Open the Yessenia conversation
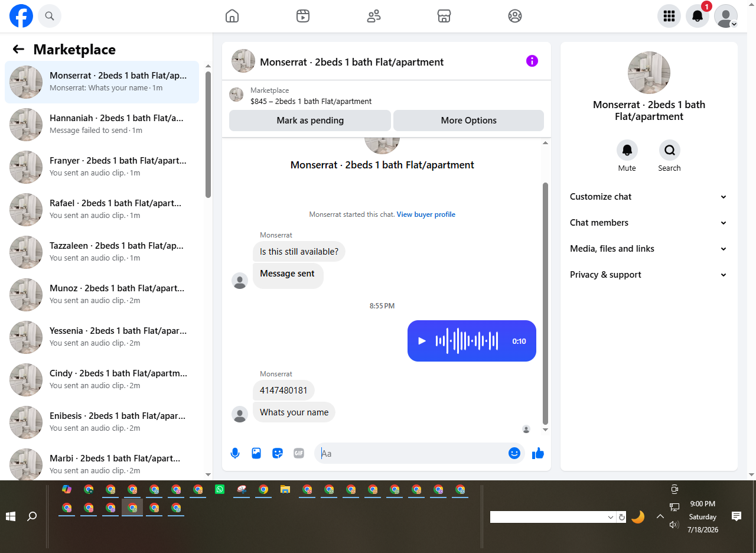The height and width of the screenshot is (553, 756). [102, 337]
